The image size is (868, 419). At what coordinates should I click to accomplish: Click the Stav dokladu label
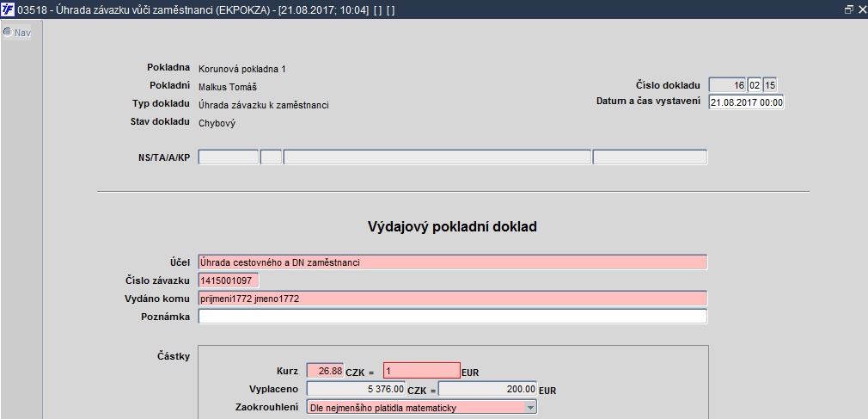click(x=160, y=121)
